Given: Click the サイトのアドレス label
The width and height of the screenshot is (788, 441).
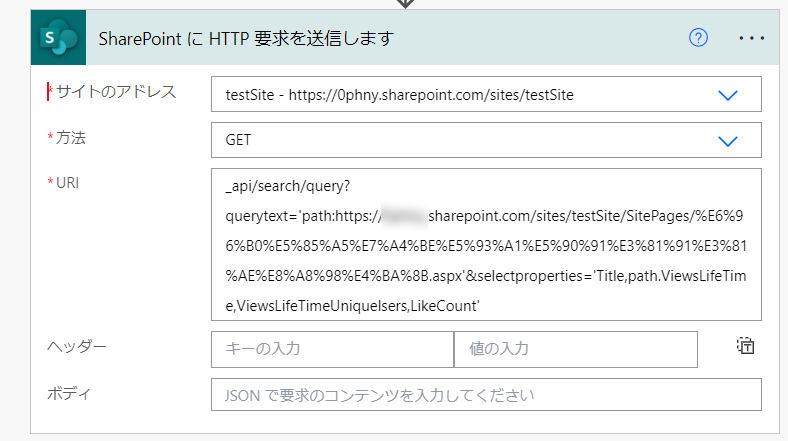Looking at the screenshot, I should [116, 92].
